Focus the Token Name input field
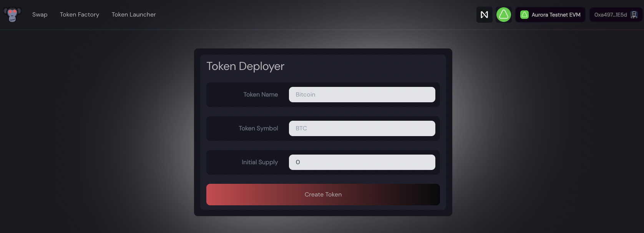The image size is (644, 233). pyautogui.click(x=362, y=95)
